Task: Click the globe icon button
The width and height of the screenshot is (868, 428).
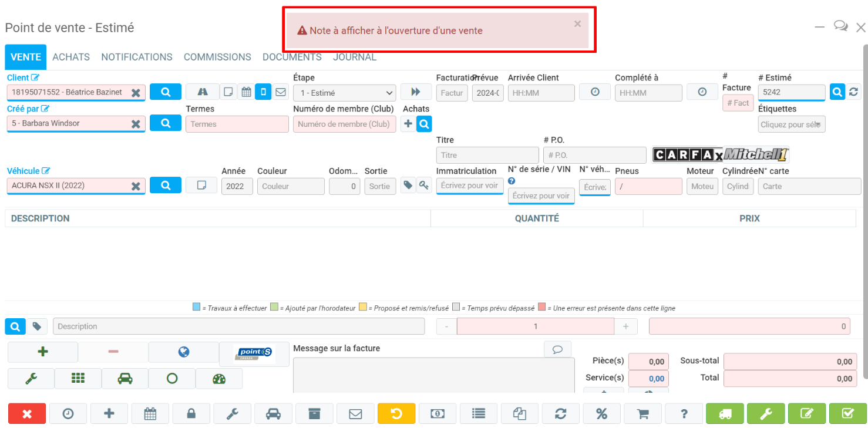Action: click(183, 352)
